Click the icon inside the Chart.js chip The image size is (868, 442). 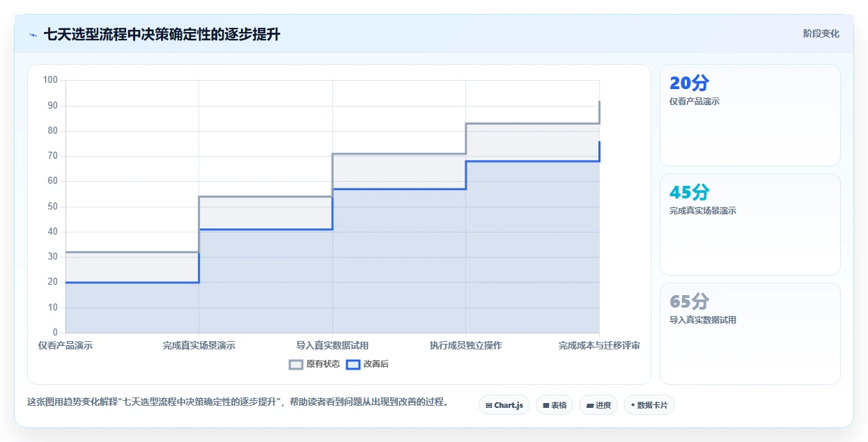pyautogui.click(x=489, y=405)
